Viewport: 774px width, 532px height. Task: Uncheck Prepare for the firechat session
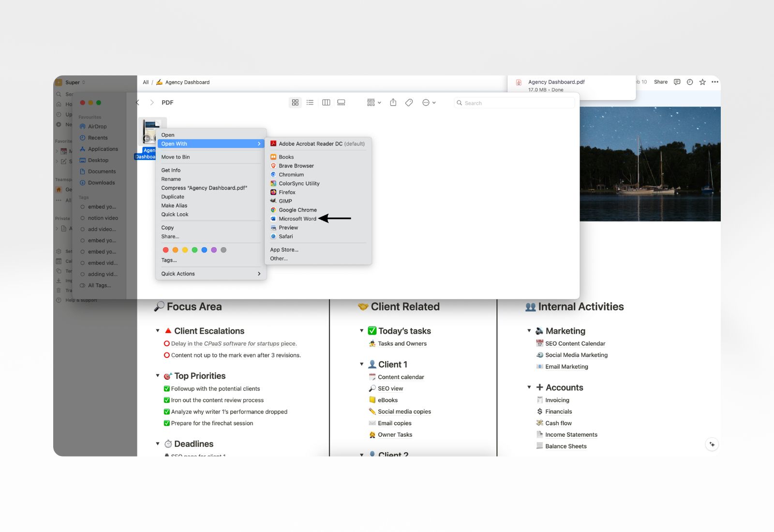(166, 423)
